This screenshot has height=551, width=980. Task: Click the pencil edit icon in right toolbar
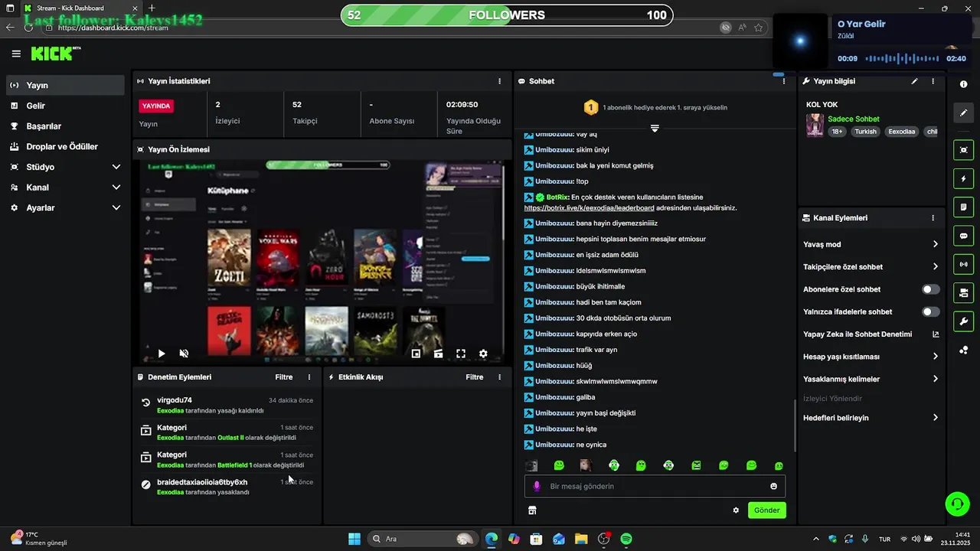pyautogui.click(x=963, y=112)
